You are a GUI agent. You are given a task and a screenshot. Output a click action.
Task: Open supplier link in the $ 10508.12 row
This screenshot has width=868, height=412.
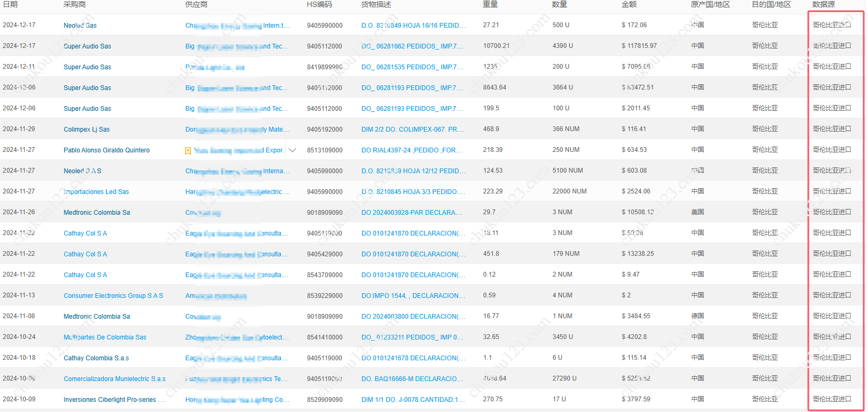[203, 213]
